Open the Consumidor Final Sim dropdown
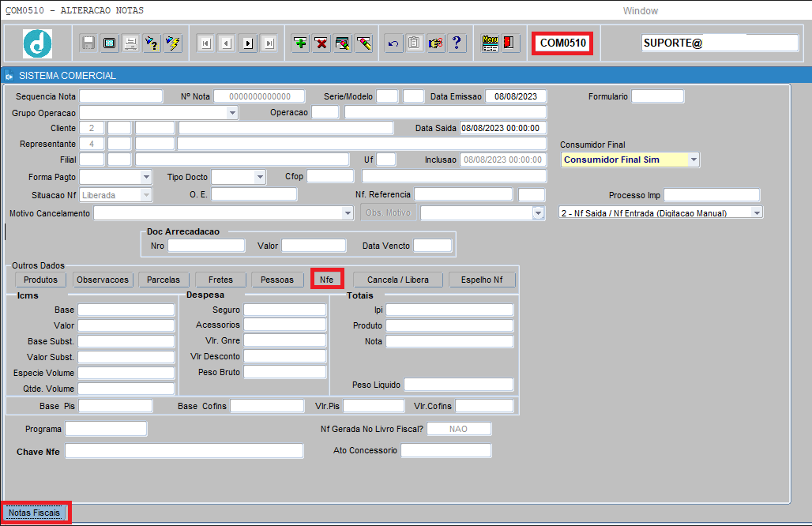The width and height of the screenshot is (812, 526). [694, 160]
